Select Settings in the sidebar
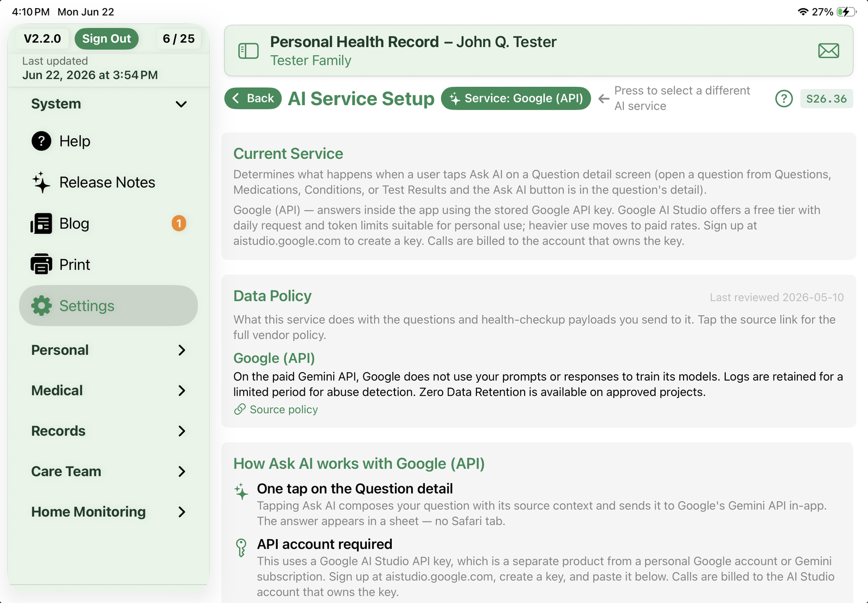This screenshot has width=868, height=603. click(108, 306)
